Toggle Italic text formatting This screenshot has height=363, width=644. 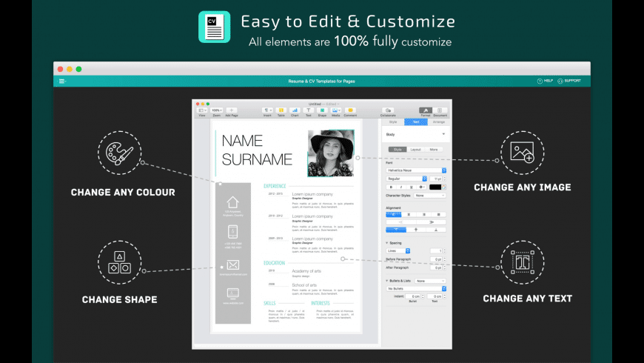pos(401,187)
